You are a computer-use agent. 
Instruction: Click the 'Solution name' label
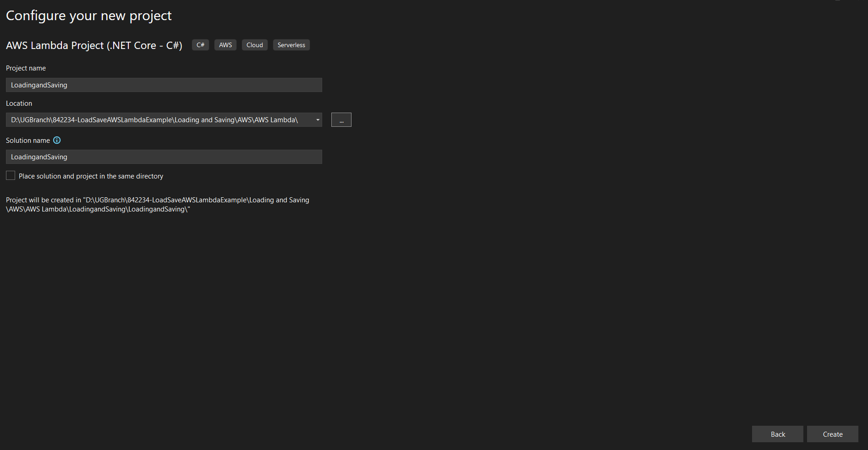pos(28,141)
